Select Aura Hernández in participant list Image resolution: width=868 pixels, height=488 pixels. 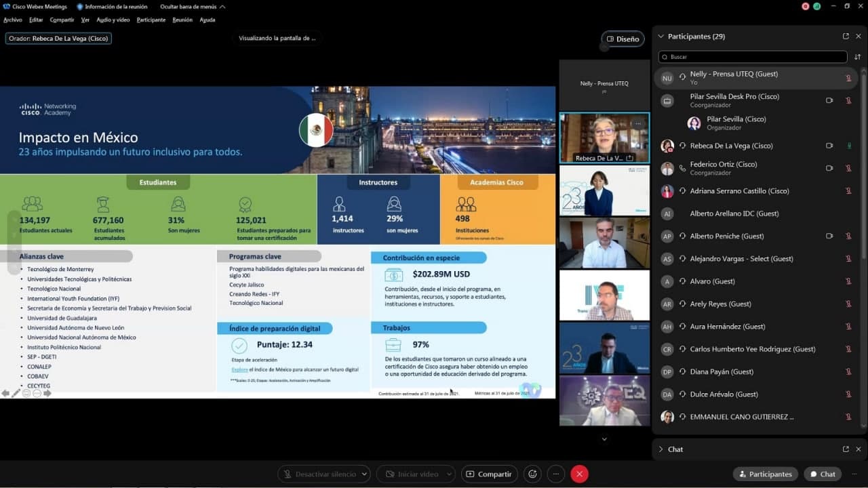tap(756, 327)
